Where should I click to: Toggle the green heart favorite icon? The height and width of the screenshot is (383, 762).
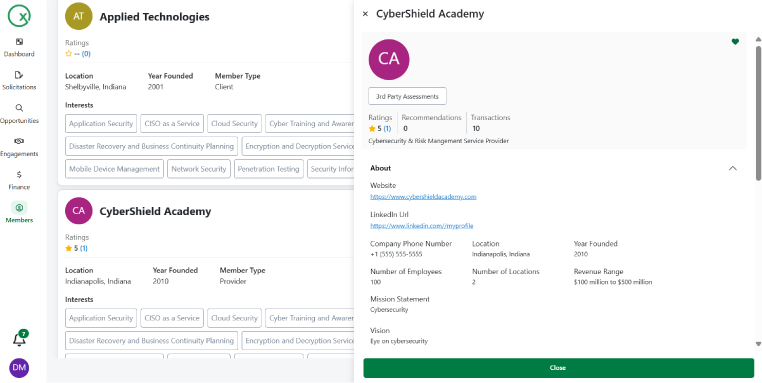pos(735,42)
